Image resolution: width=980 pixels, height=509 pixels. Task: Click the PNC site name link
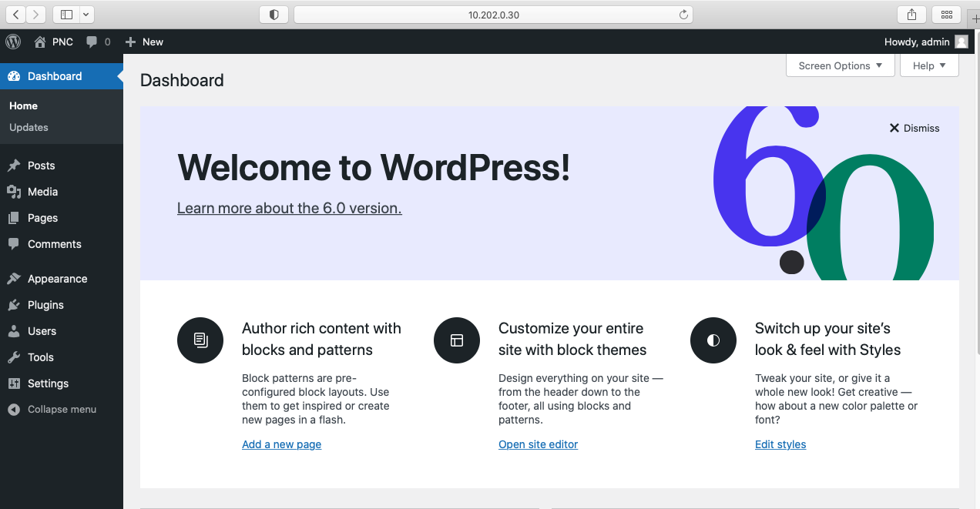coord(62,42)
